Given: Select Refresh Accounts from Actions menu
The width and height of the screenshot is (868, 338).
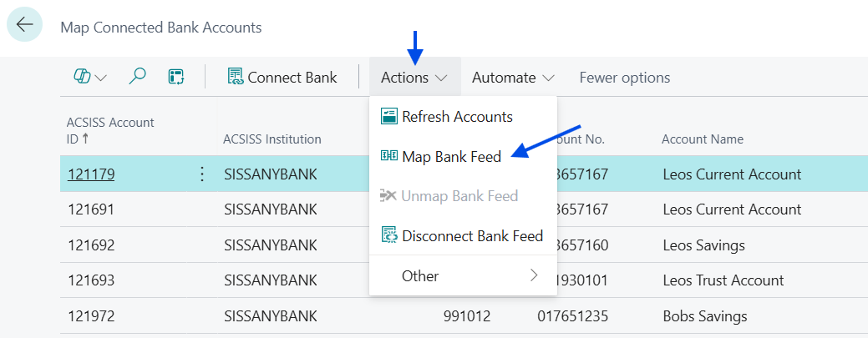Looking at the screenshot, I should pos(457,117).
